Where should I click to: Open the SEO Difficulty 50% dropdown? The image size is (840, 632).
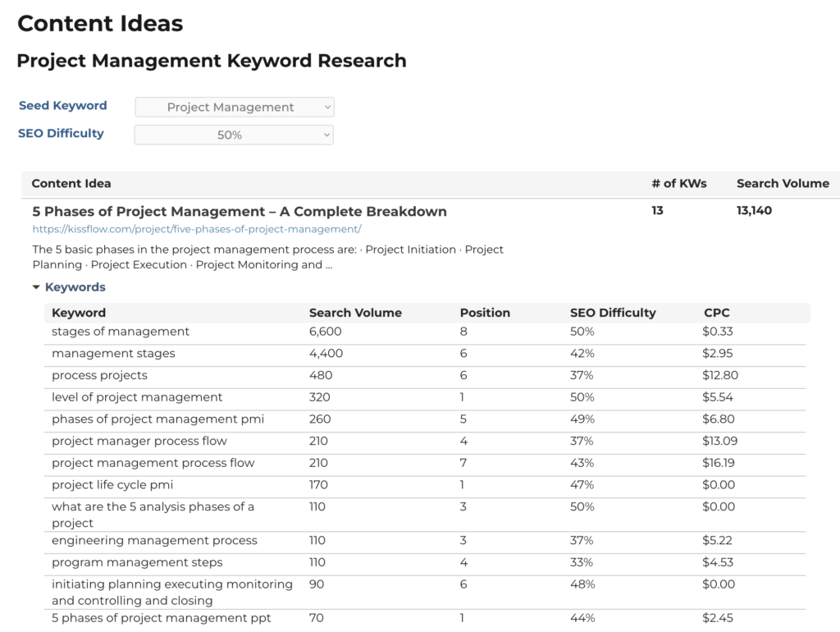234,135
